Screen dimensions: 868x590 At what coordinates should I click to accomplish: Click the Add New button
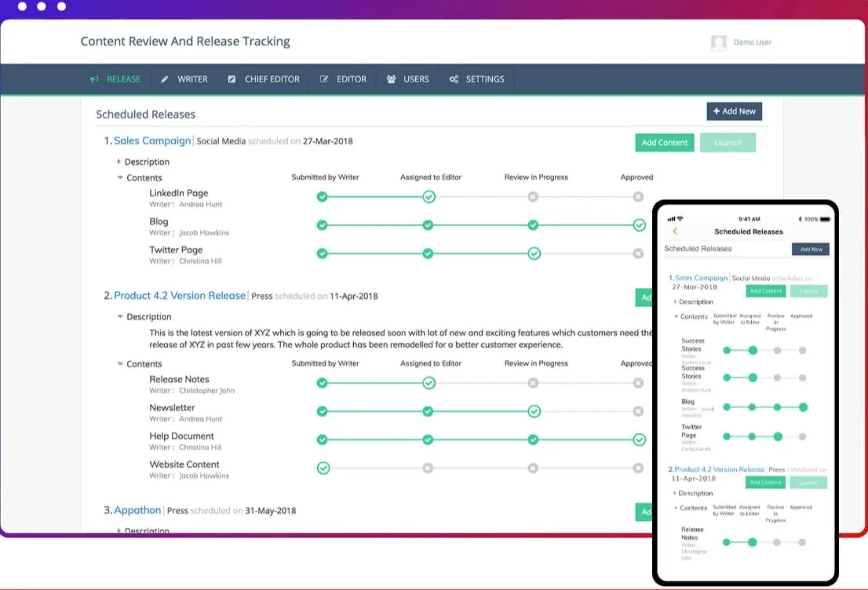734,111
